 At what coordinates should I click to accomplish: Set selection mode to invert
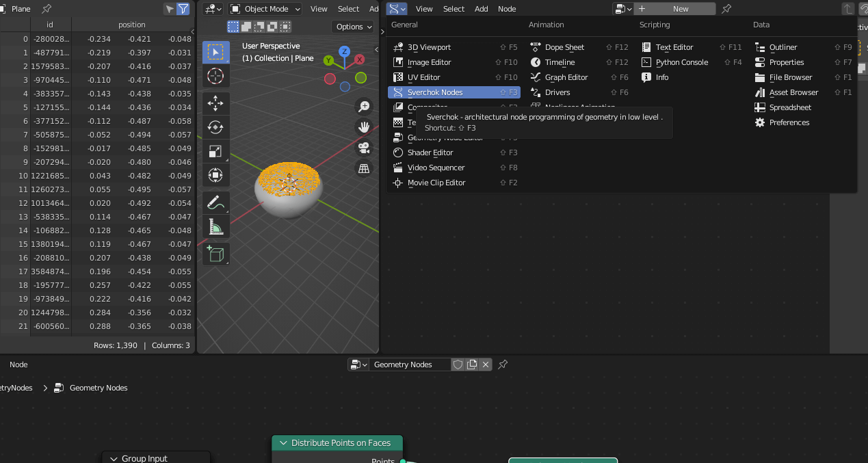[272, 27]
